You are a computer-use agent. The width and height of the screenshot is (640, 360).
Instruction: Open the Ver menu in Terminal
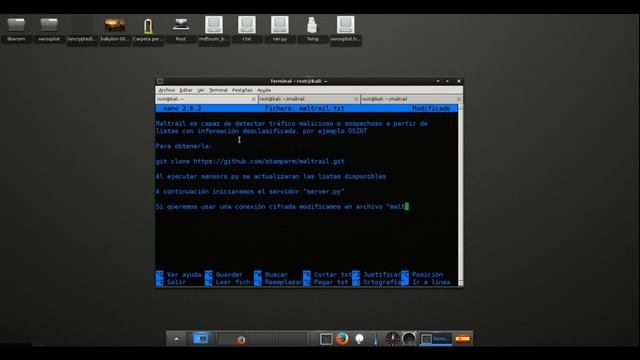click(x=201, y=90)
